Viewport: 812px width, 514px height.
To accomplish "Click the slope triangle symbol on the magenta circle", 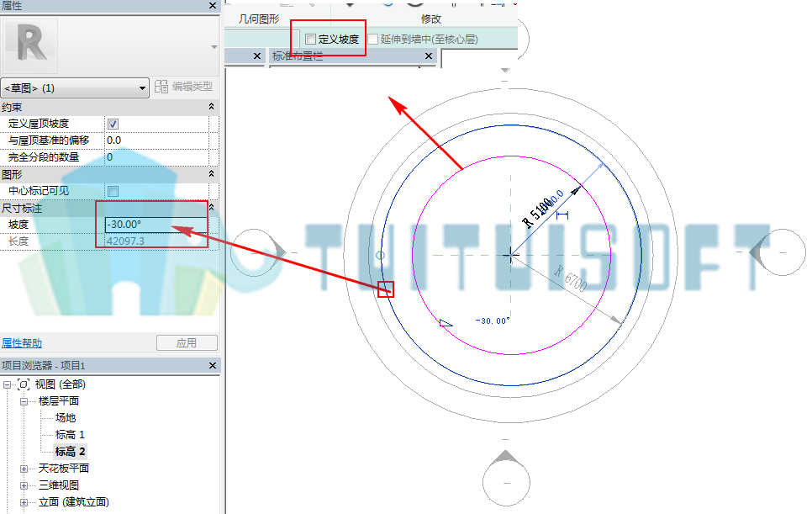I will pos(446,324).
